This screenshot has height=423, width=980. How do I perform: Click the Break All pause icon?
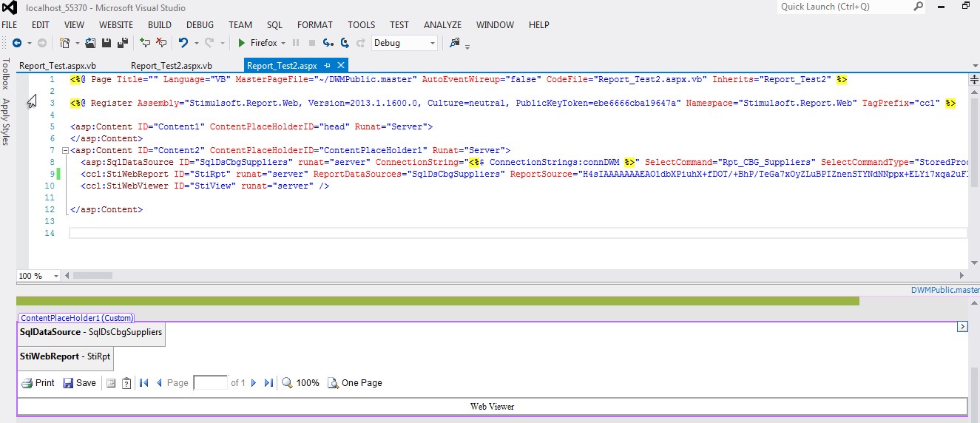coord(297,43)
